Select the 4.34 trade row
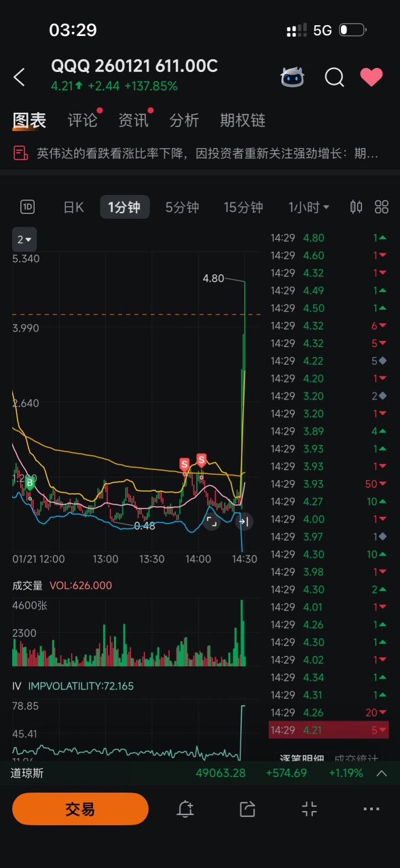The width and height of the screenshot is (400, 868). click(x=329, y=677)
